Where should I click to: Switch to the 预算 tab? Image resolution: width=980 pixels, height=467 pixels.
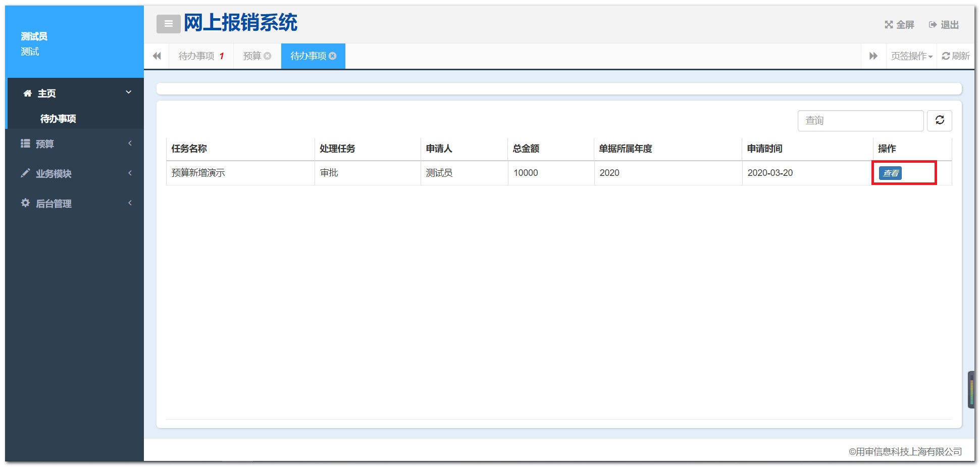[252, 56]
